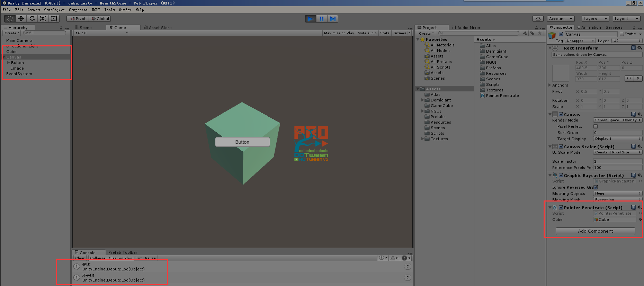Toggle Rect Transform raw edit mode R
This screenshot has height=286, width=644.
(638, 79)
